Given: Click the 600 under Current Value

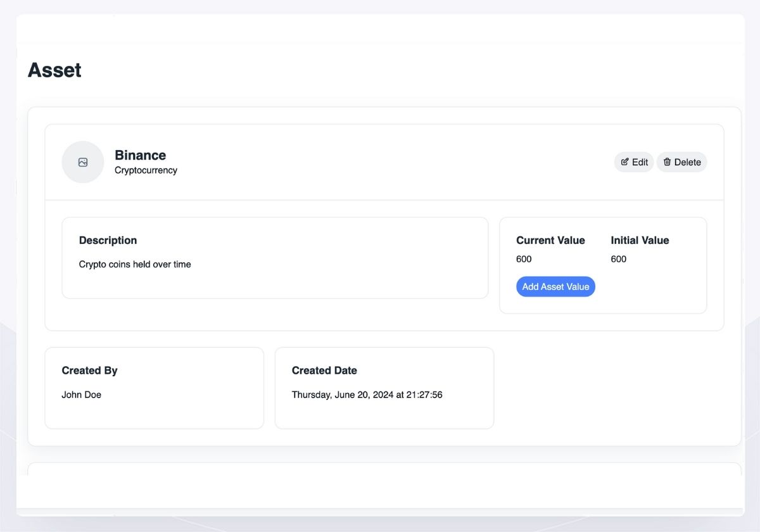Looking at the screenshot, I should pyautogui.click(x=524, y=259).
